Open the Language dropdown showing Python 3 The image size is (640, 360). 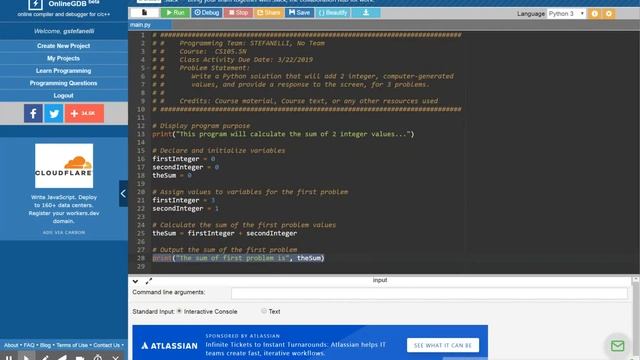point(566,13)
